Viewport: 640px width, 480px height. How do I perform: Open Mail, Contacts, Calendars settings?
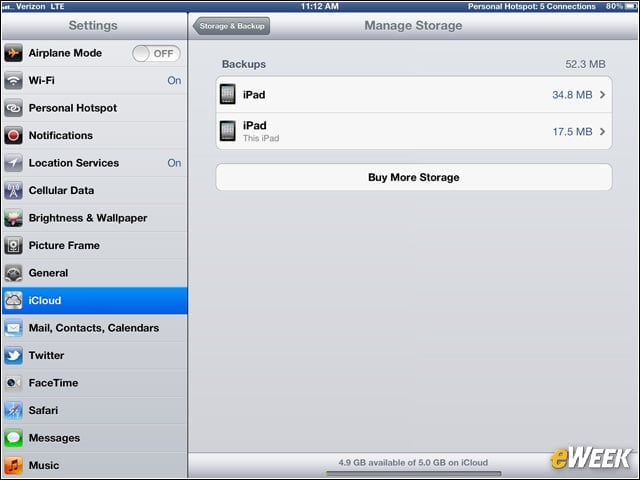click(95, 328)
